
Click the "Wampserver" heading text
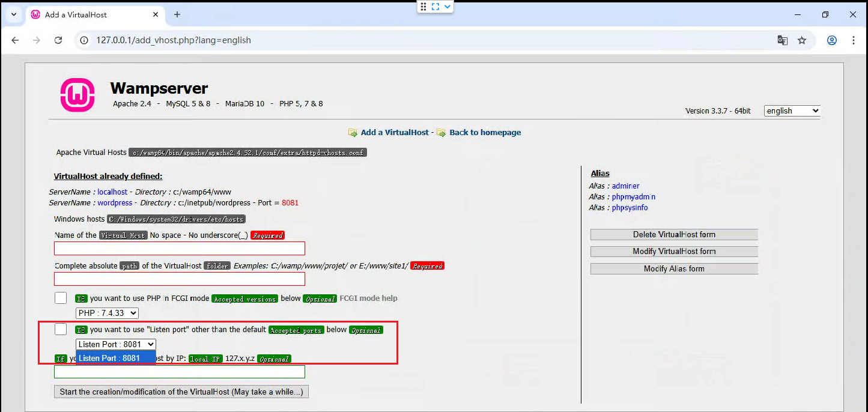(159, 88)
